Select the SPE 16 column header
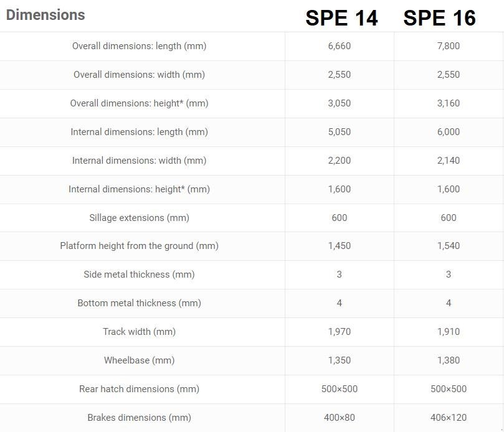The image size is (504, 432). [439, 18]
